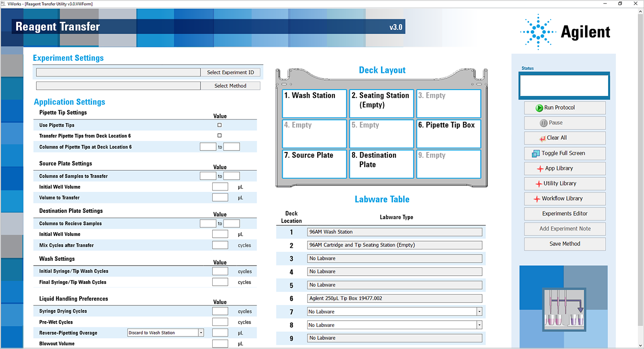Image resolution: width=644 pixels, height=349 pixels.
Task: Click the Workflow Library red star icon
Action: coord(537,199)
